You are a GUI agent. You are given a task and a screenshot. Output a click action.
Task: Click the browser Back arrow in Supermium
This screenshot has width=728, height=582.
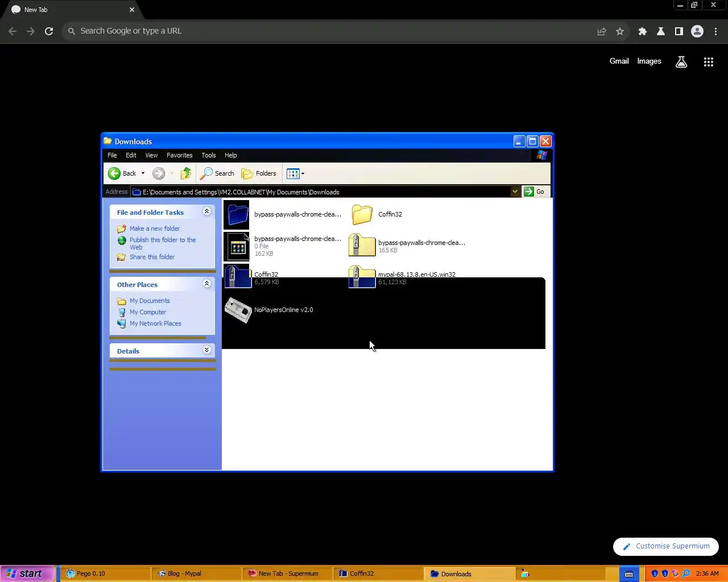(x=13, y=31)
